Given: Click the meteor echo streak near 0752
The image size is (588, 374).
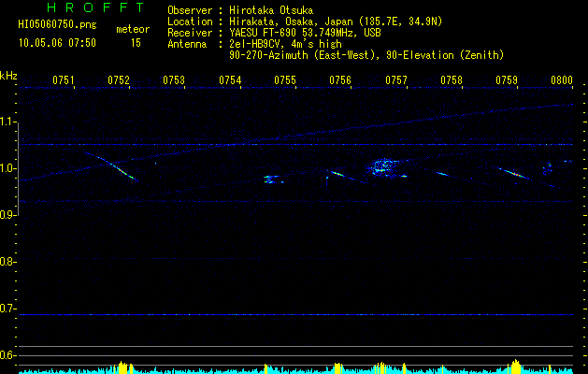Looking at the screenshot, I should (x=116, y=167).
